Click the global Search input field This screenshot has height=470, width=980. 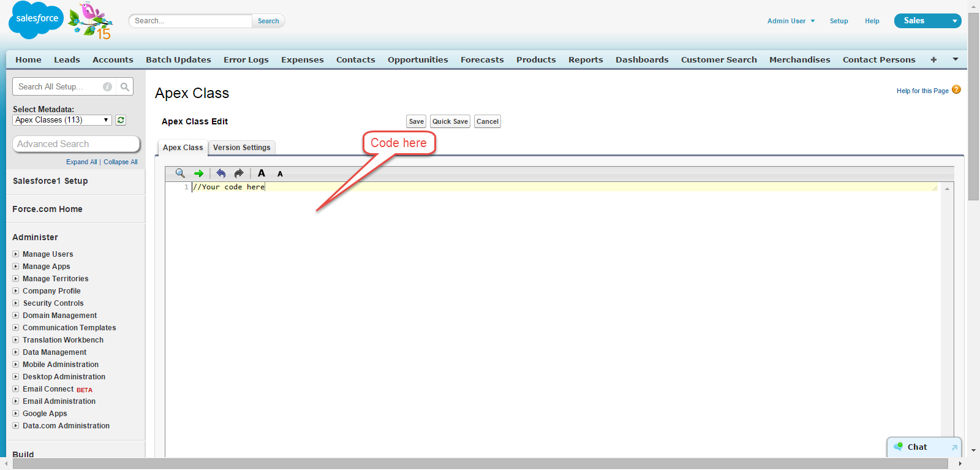coord(190,21)
